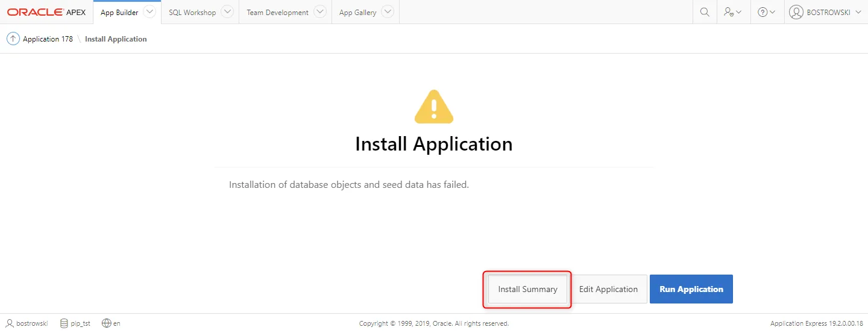Expand the App Gallery dropdown arrow
The image size is (868, 333).
click(x=388, y=12)
